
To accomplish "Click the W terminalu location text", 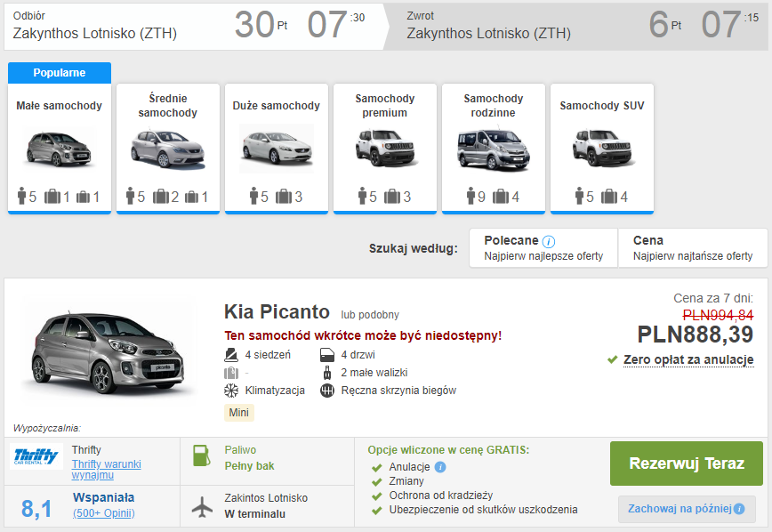I will click(x=254, y=514).
